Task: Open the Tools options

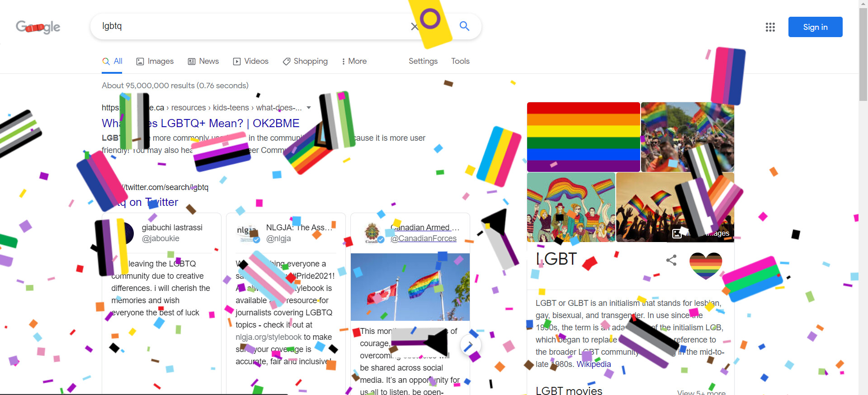Action: [460, 61]
